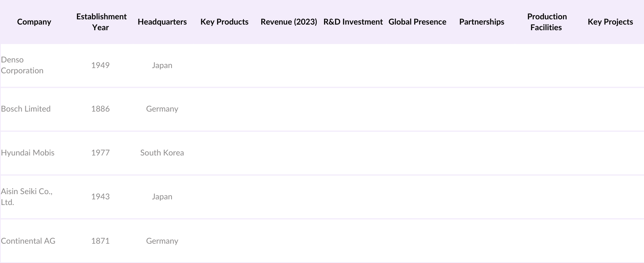Click the Key Projects column header

610,22
